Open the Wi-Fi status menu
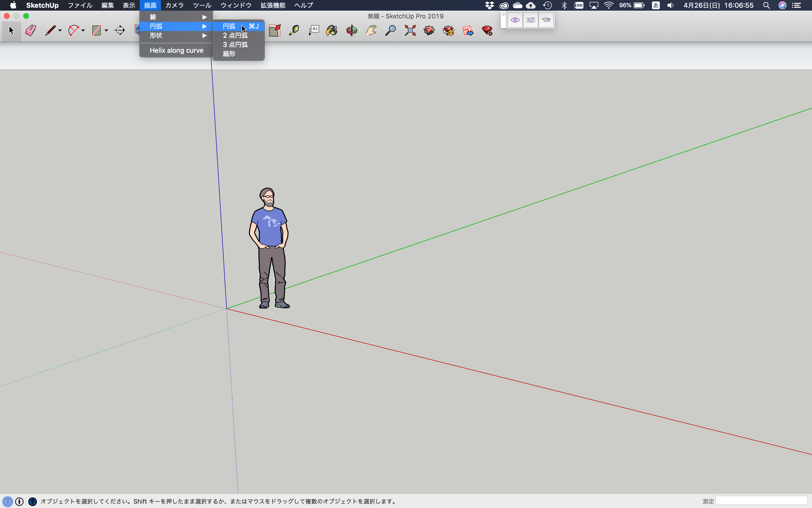 click(608, 5)
